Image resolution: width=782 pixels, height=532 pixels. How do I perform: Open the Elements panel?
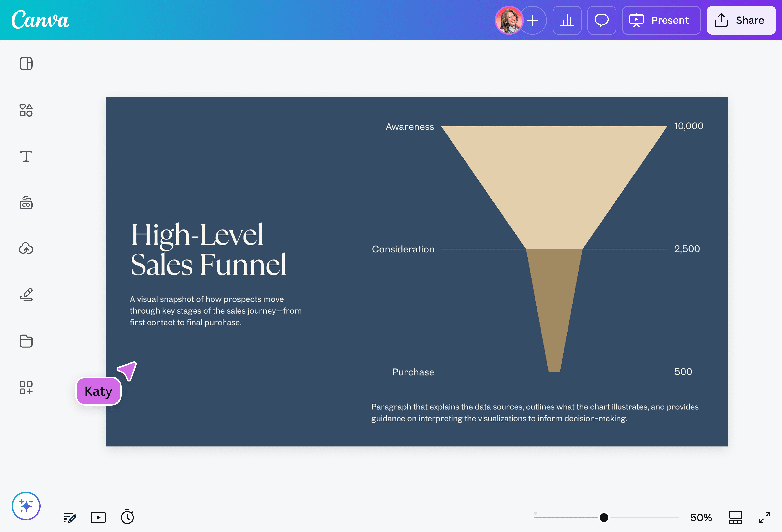point(26,110)
